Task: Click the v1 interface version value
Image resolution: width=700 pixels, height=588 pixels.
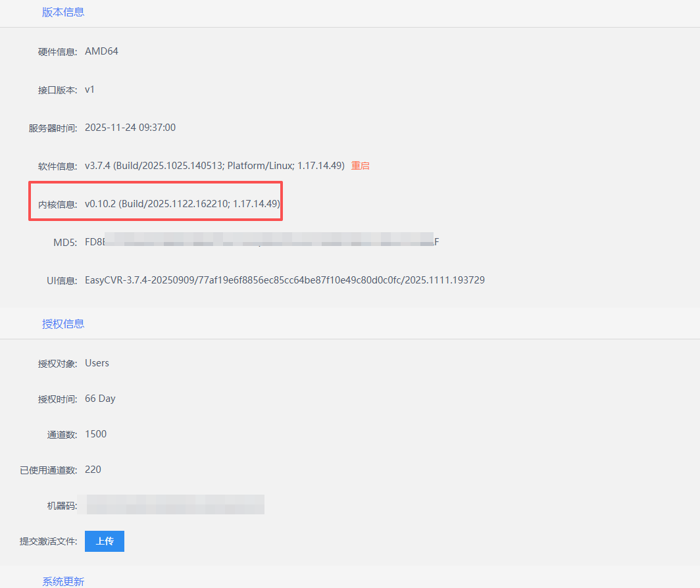Action: click(89, 89)
